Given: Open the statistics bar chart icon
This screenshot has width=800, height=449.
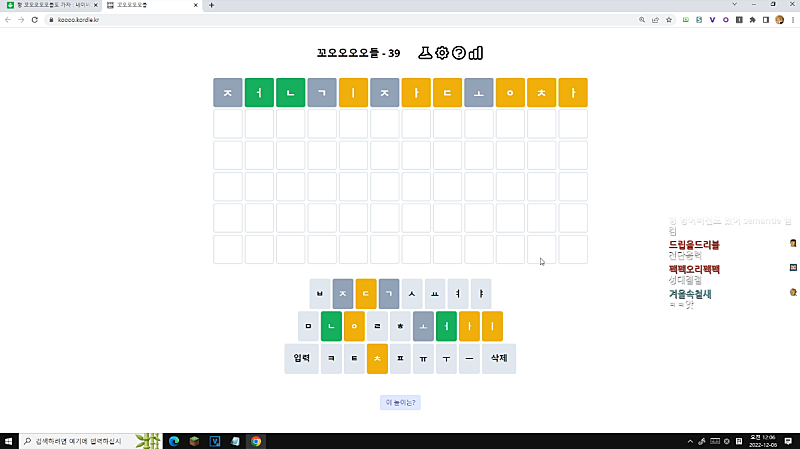Looking at the screenshot, I should pyautogui.click(x=476, y=53).
